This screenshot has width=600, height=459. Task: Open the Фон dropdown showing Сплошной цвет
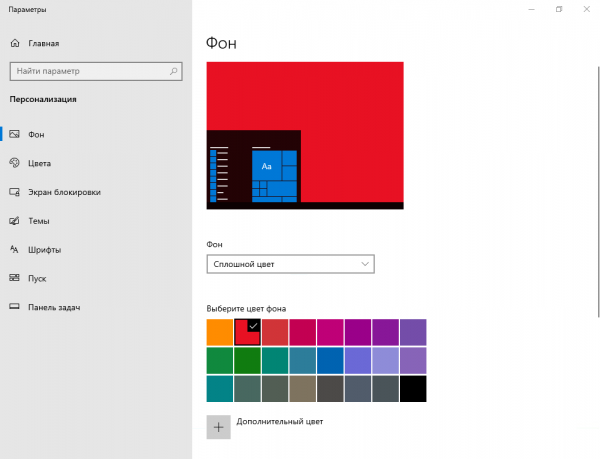[290, 264]
